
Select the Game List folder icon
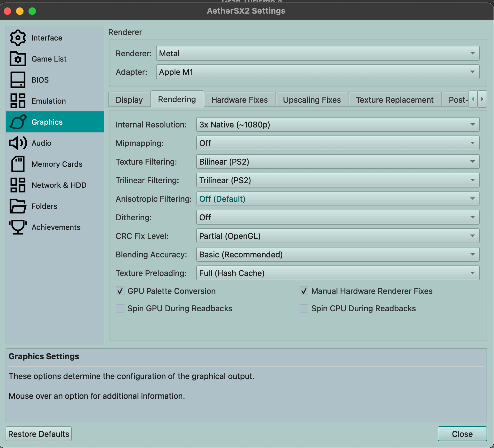click(x=18, y=59)
